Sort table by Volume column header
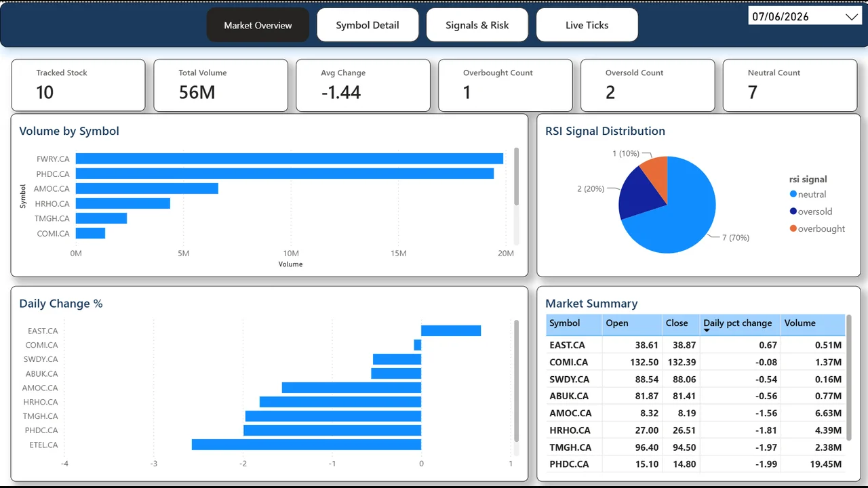This screenshot has width=868, height=488. click(812, 325)
